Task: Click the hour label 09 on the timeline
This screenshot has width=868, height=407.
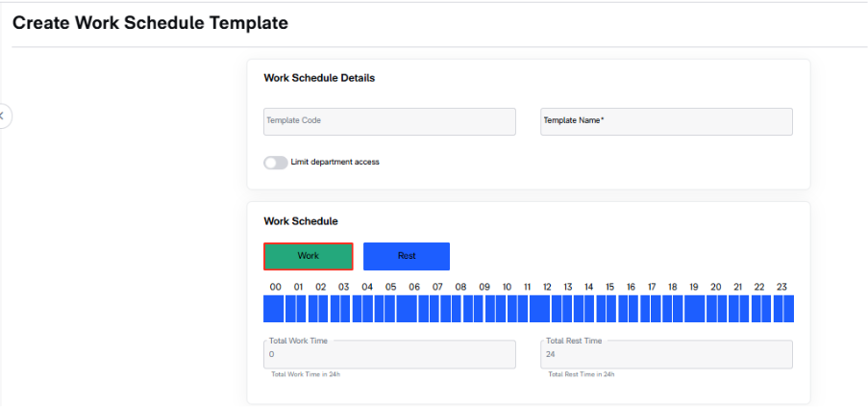Action: pyautogui.click(x=484, y=287)
